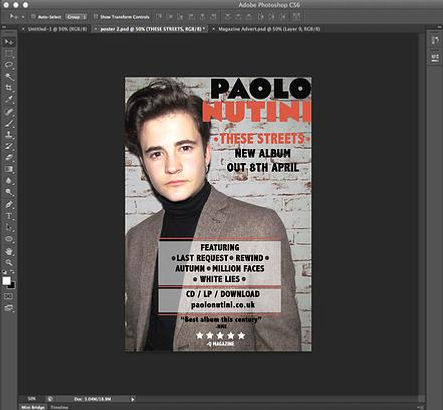Screen dimensions: 443x410
Task: Click the paolonutini.co.uk text on the poster
Action: (223, 304)
